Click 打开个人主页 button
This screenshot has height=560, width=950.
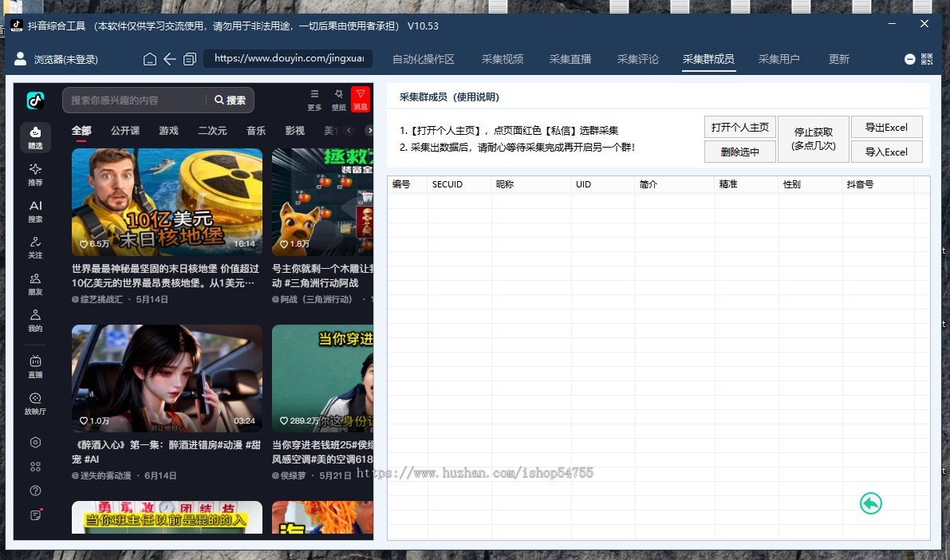tap(739, 127)
